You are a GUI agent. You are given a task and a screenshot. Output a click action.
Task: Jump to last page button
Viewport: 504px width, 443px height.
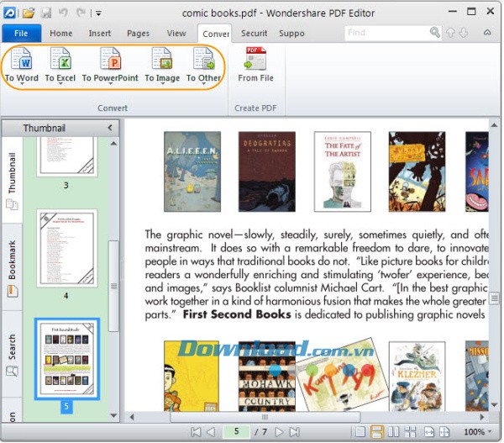(295, 432)
